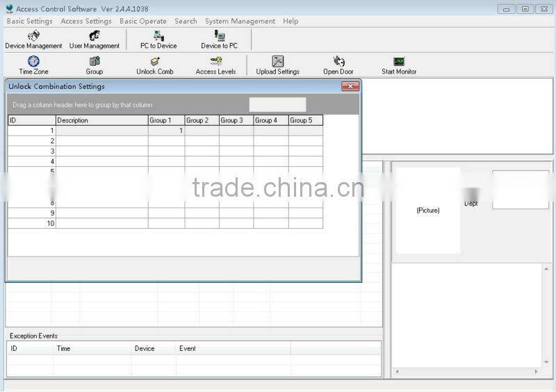Image resolution: width=556 pixels, height=392 pixels.
Task: Click the right panel's scroll right arrow
Action: [x=536, y=371]
